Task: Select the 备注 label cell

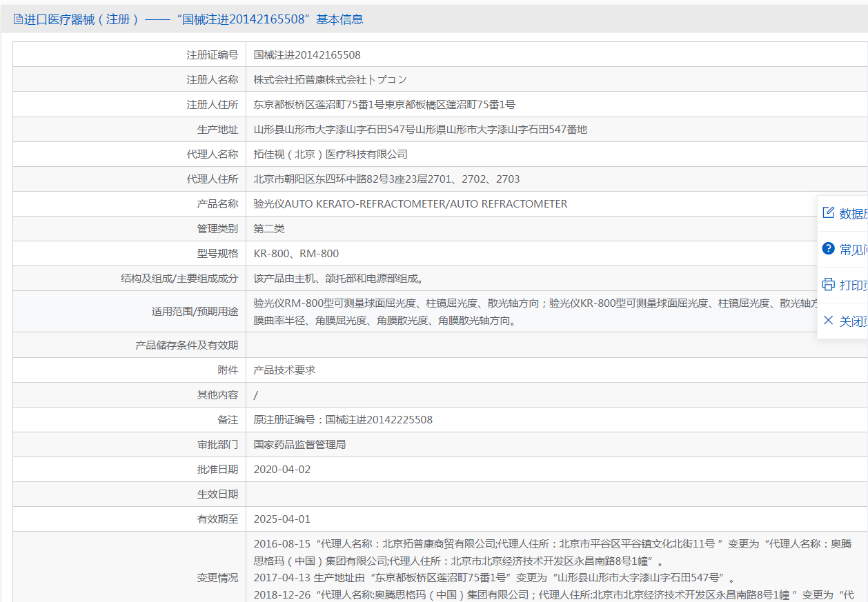Action: pyautogui.click(x=130, y=419)
